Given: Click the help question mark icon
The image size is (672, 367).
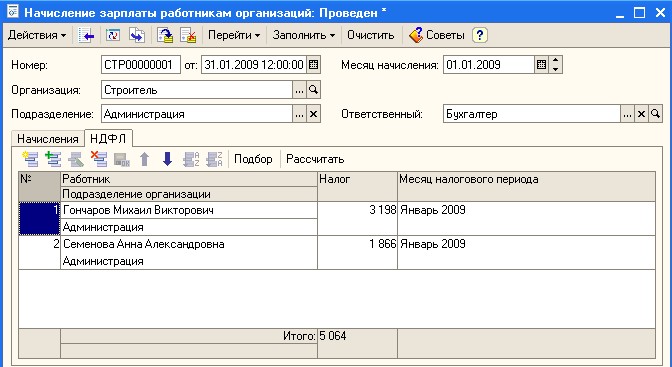Looking at the screenshot, I should (x=480, y=35).
